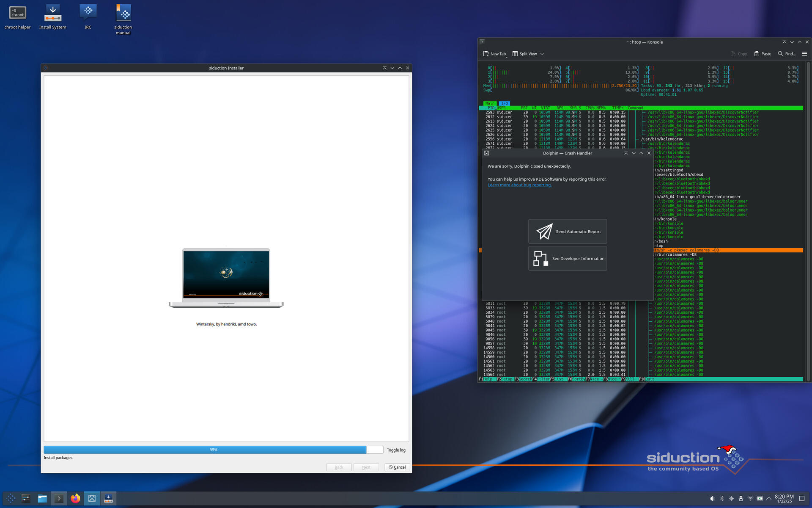Click Cancel in the siduction Installer
This screenshot has width=812, height=508.
(397, 467)
